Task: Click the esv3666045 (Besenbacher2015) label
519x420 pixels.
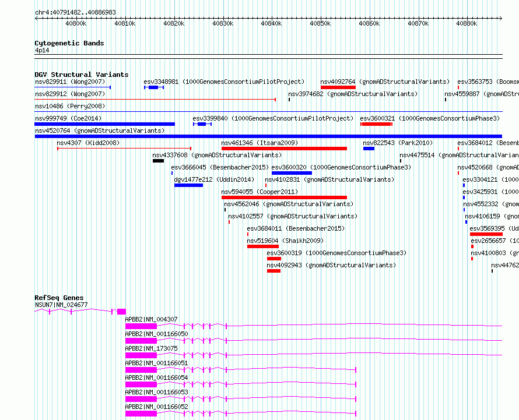Action: (220, 167)
